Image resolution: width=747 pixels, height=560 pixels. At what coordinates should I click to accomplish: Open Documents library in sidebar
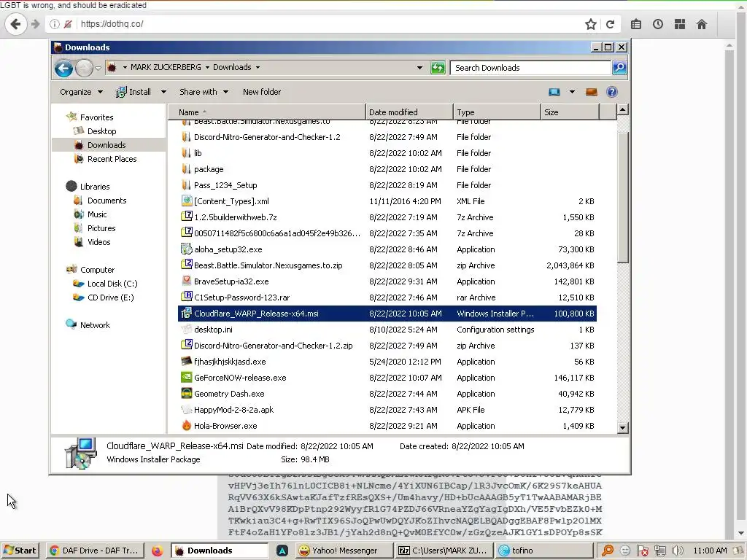tap(107, 201)
